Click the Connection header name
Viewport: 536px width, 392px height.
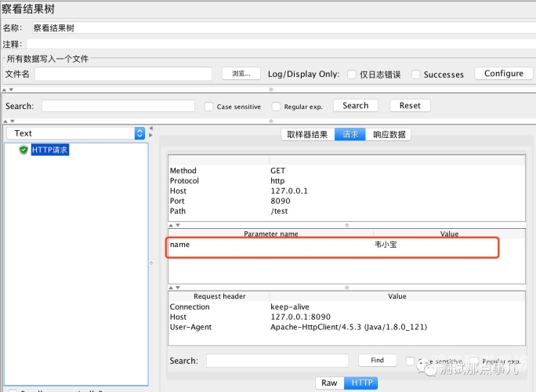[190, 307]
